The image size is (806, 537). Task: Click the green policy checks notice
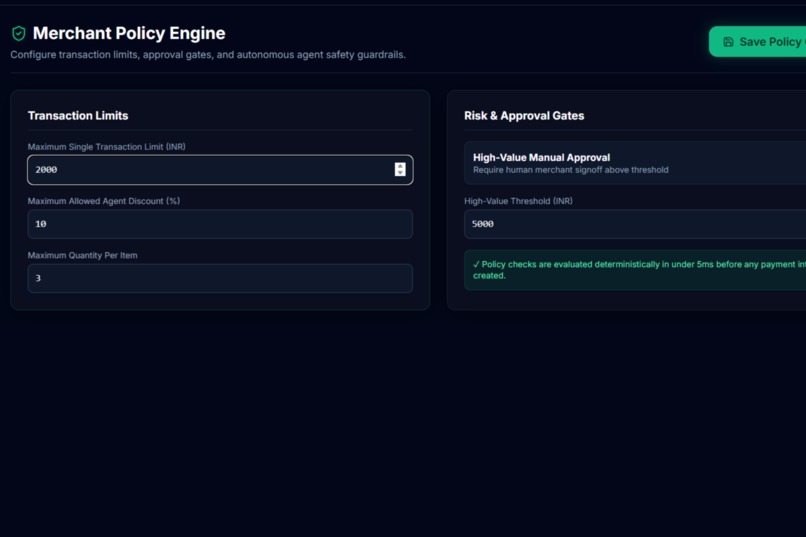[x=635, y=270]
